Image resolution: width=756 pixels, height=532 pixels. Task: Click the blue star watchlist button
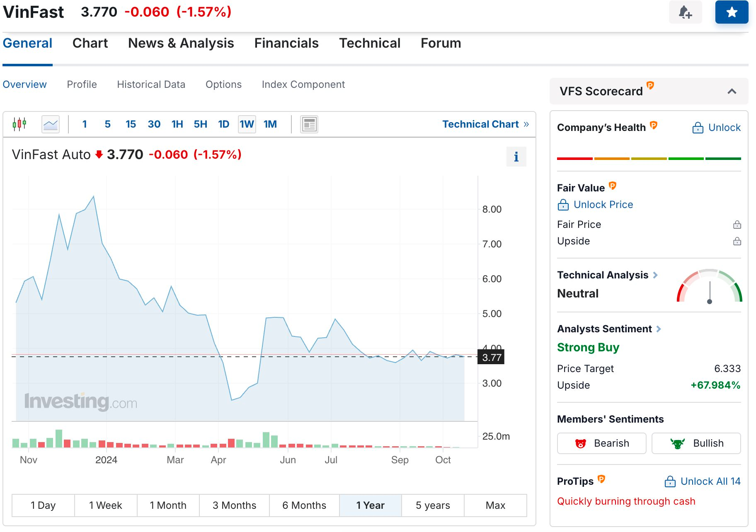coord(732,12)
